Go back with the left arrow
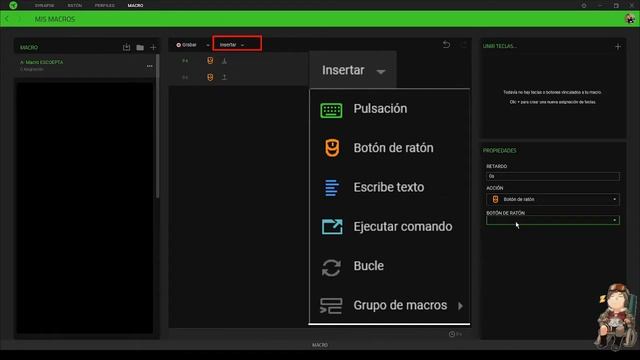The image size is (640, 360). pyautogui.click(x=7, y=19)
